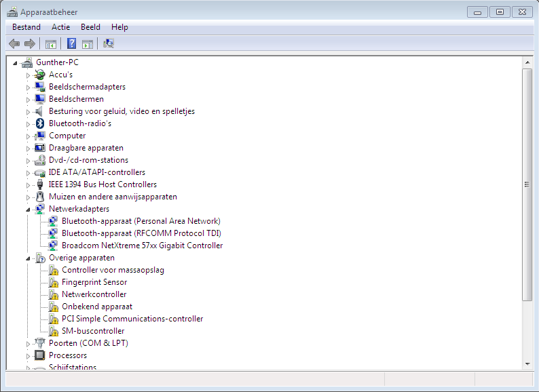Expand the Draagbare apparaten category
This screenshot has width=539, height=392.
(x=29, y=149)
